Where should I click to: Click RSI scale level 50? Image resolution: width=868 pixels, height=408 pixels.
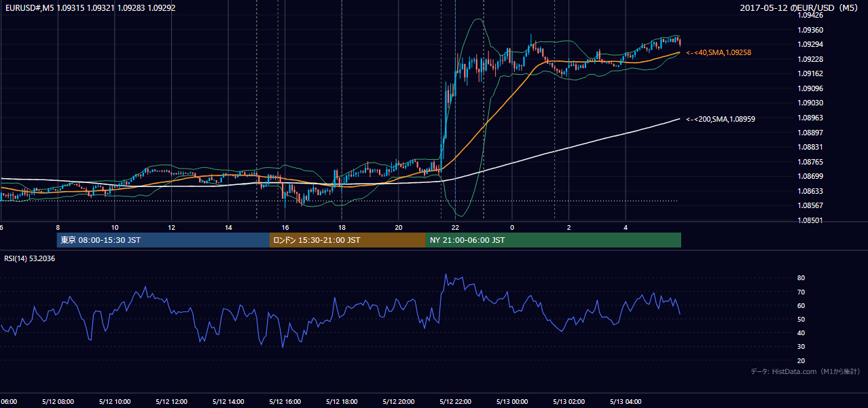801,319
